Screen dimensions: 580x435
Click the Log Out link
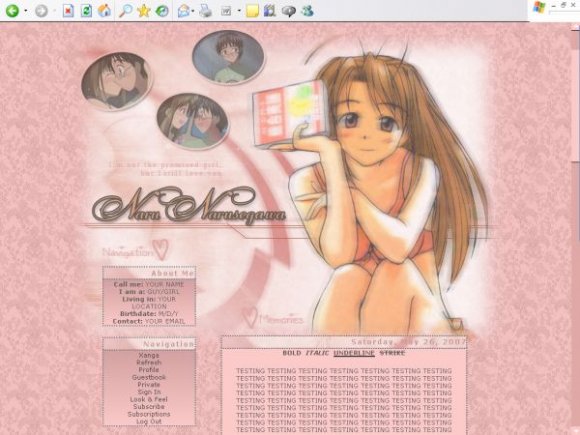tap(149, 422)
